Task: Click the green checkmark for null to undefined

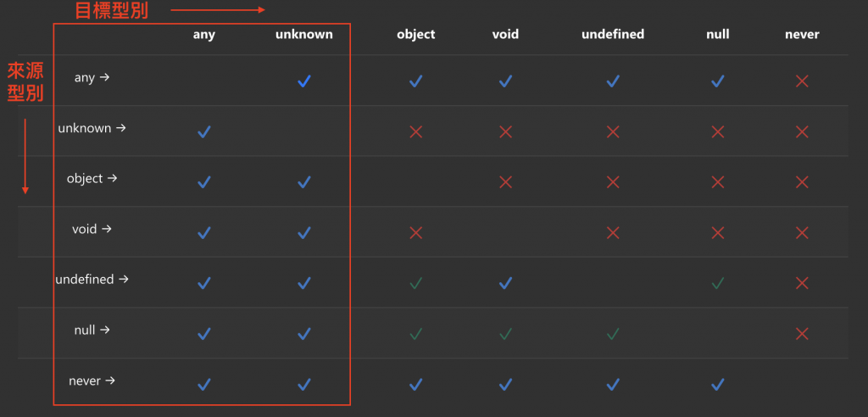Action: tap(612, 334)
